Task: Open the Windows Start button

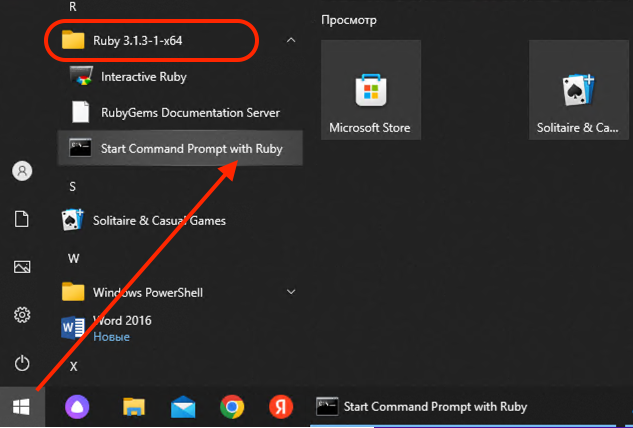Action: 22,407
